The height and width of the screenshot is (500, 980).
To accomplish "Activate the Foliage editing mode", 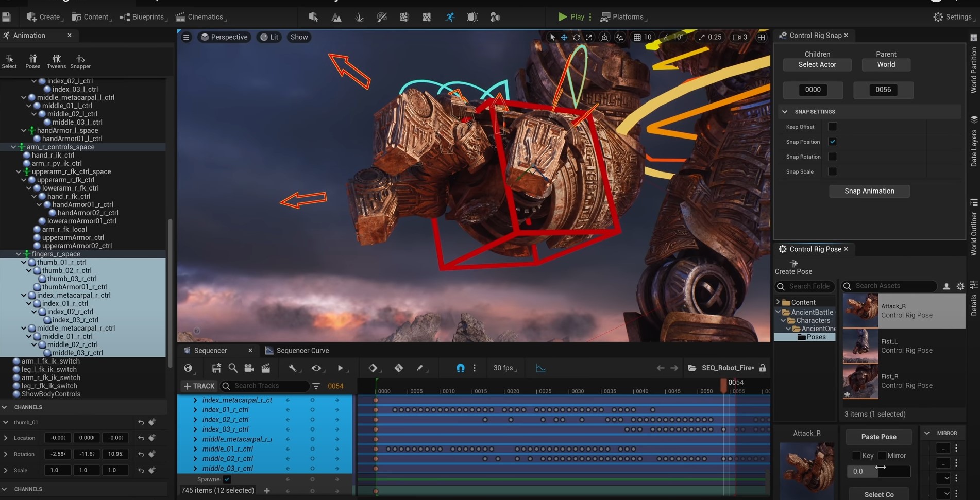I will coord(359,17).
